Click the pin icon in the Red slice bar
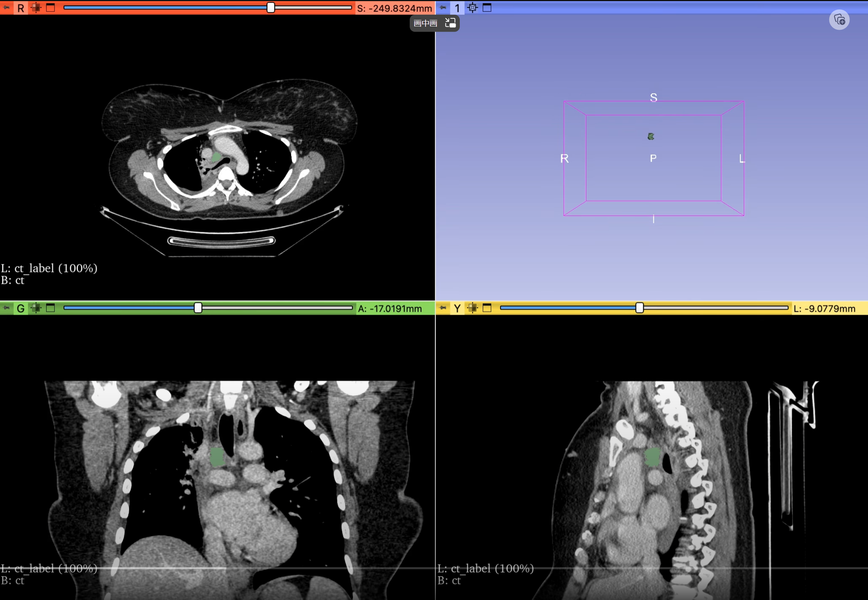The height and width of the screenshot is (600, 868). (6, 8)
